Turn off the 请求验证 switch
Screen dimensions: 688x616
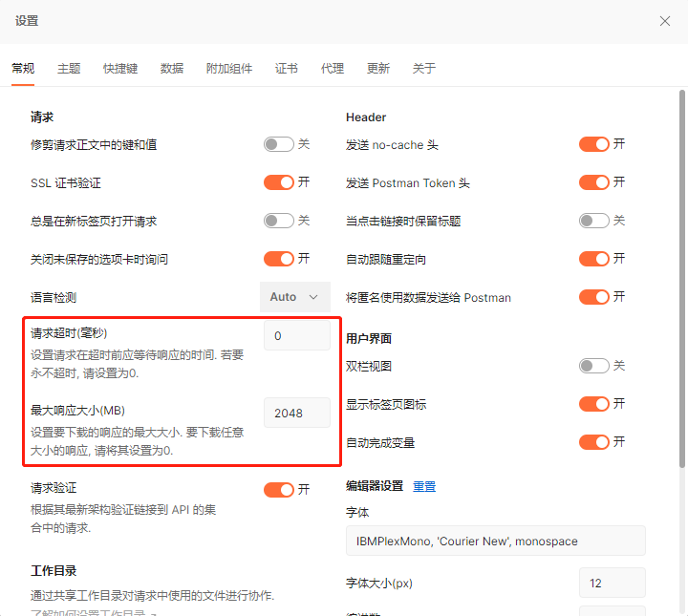point(279,490)
